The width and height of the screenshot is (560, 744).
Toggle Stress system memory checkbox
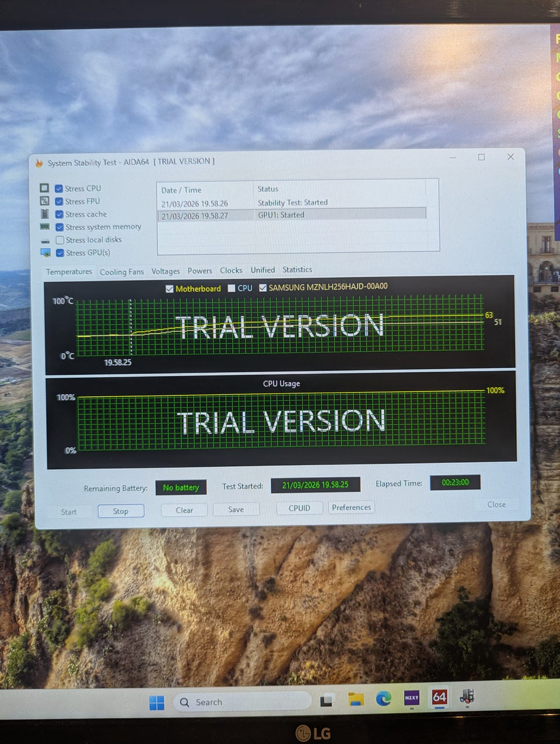point(60,227)
